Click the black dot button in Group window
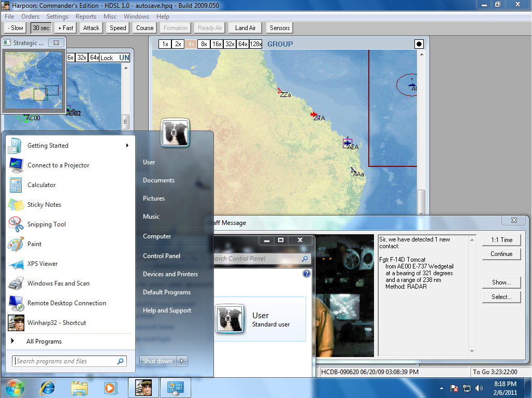Image resolution: width=532 pixels, height=398 pixels. point(419,44)
